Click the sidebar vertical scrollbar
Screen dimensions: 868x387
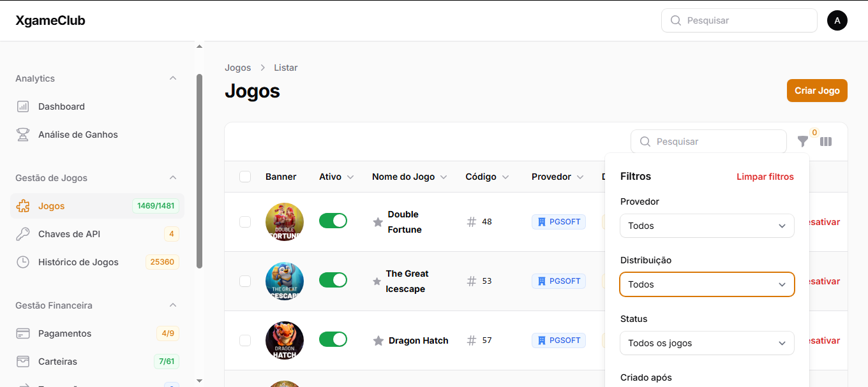(x=199, y=171)
